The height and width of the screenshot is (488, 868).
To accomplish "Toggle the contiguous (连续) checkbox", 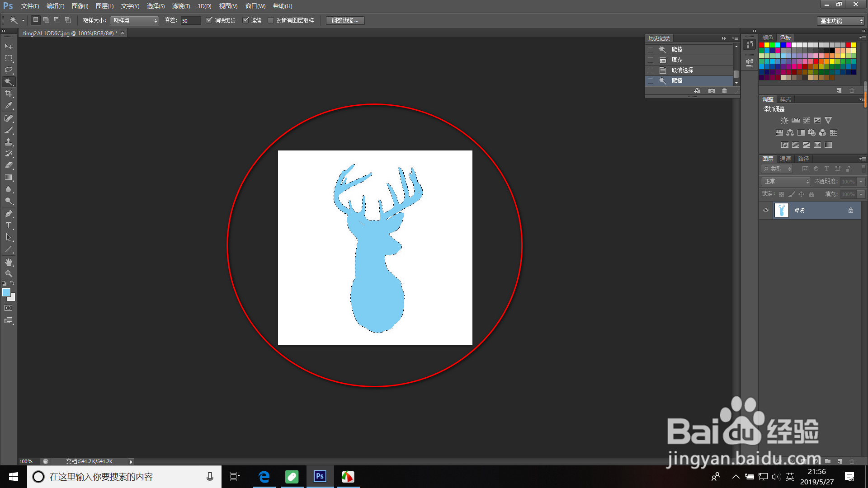I will (x=246, y=20).
